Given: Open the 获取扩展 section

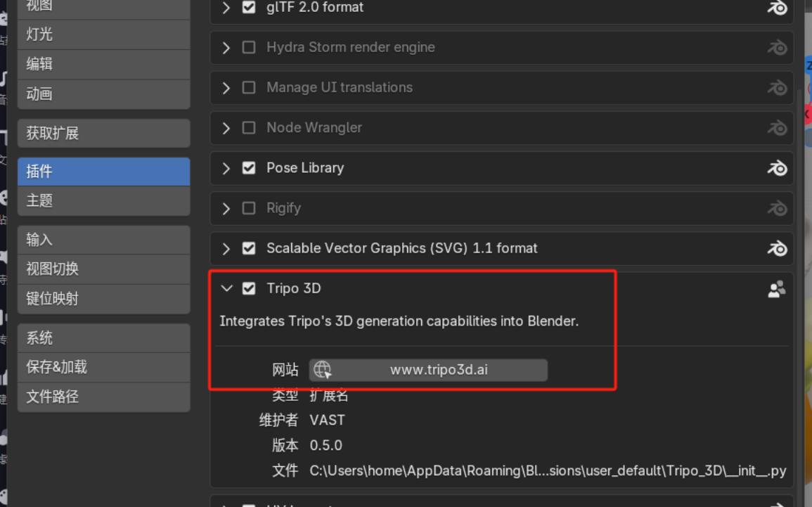Looking at the screenshot, I should pos(103,133).
